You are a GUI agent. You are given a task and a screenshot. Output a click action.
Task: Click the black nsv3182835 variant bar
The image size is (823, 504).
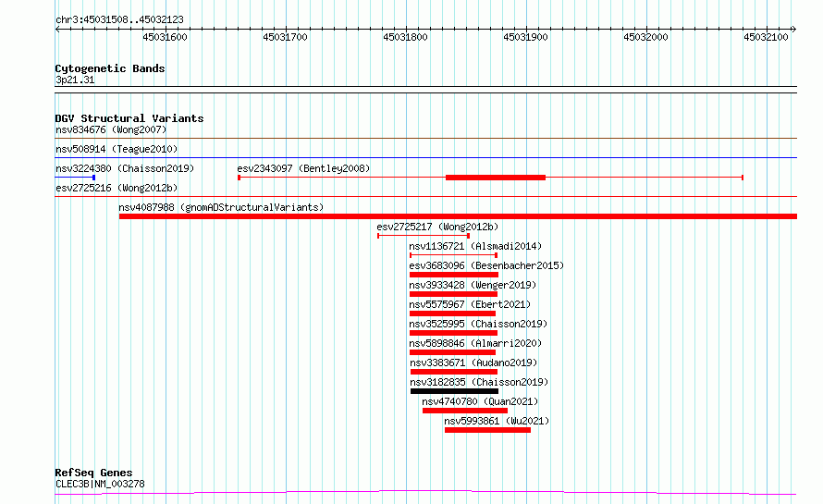pos(453,391)
